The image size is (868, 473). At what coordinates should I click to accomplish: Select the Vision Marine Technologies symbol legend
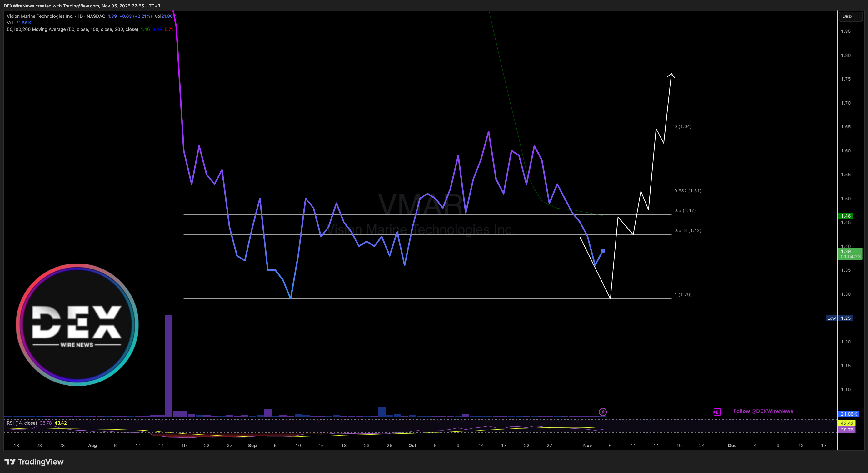tap(40, 16)
